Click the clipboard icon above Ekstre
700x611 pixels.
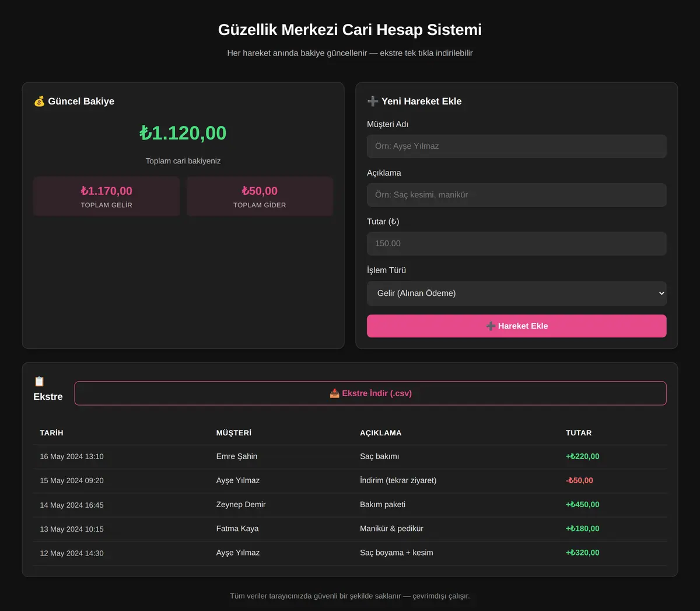pyautogui.click(x=39, y=382)
